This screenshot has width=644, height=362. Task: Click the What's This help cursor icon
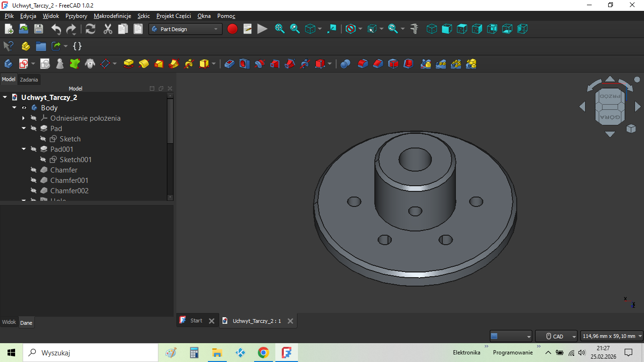click(8, 46)
